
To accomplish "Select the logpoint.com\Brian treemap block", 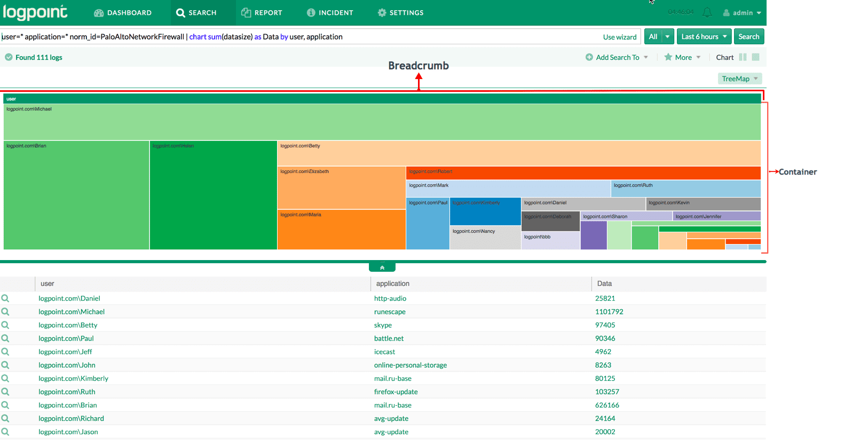I will tap(76, 195).
